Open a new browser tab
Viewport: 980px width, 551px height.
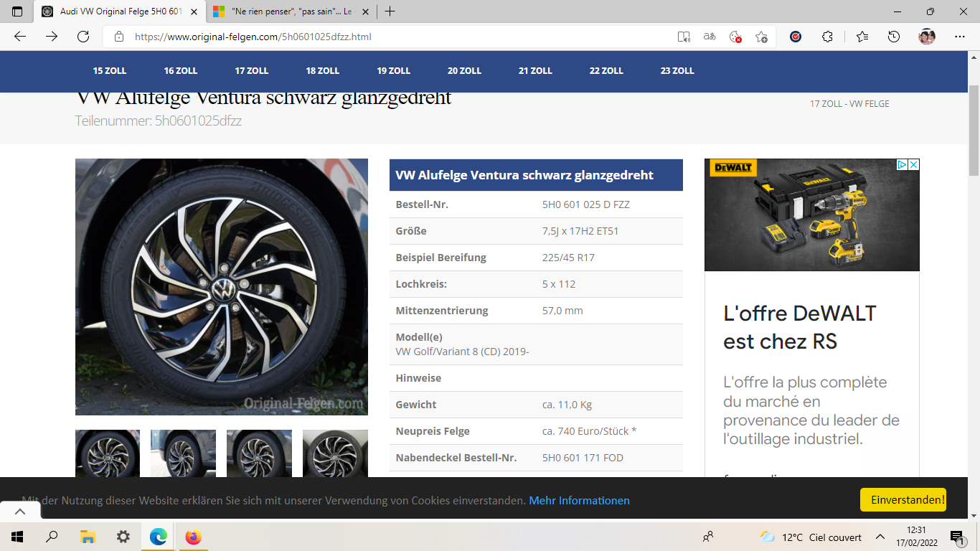coord(390,11)
